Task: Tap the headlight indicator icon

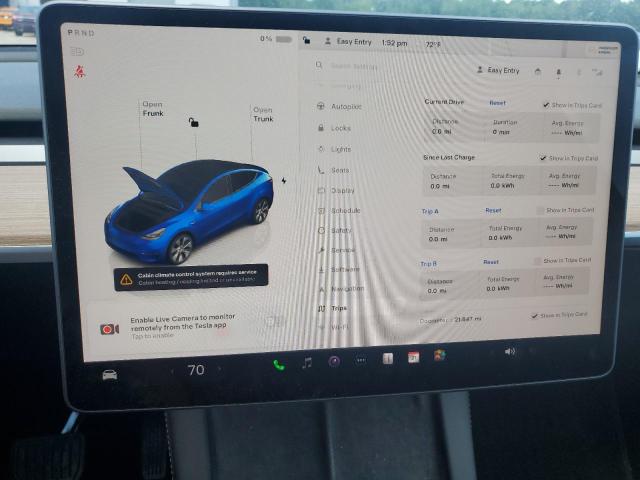Action: 78,51
